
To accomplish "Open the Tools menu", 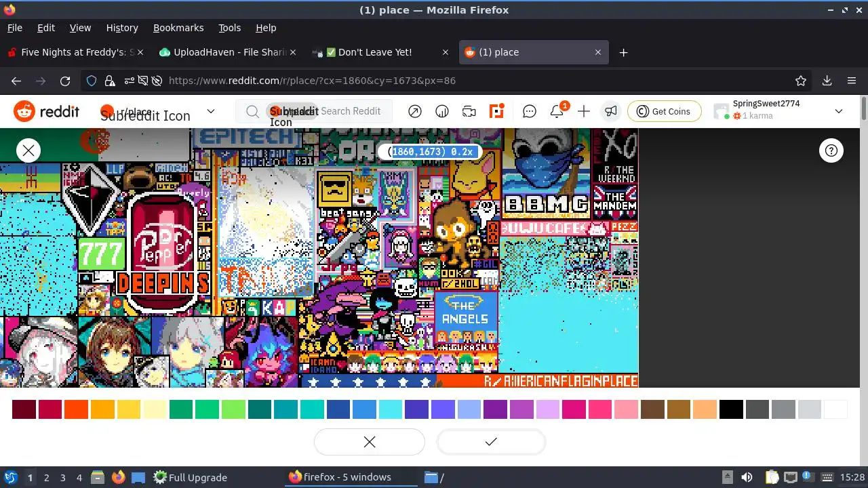I will pyautogui.click(x=230, y=28).
